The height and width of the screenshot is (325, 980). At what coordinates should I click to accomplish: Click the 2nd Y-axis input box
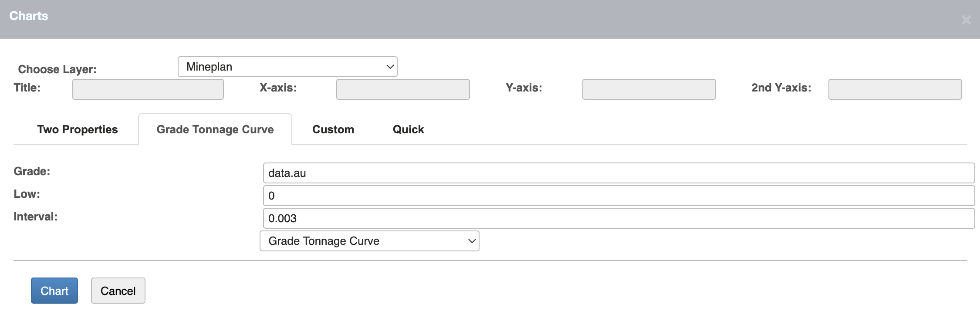[895, 89]
